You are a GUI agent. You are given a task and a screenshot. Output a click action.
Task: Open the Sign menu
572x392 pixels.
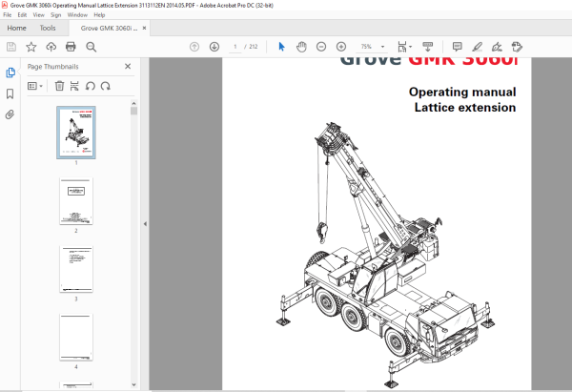pos(56,15)
